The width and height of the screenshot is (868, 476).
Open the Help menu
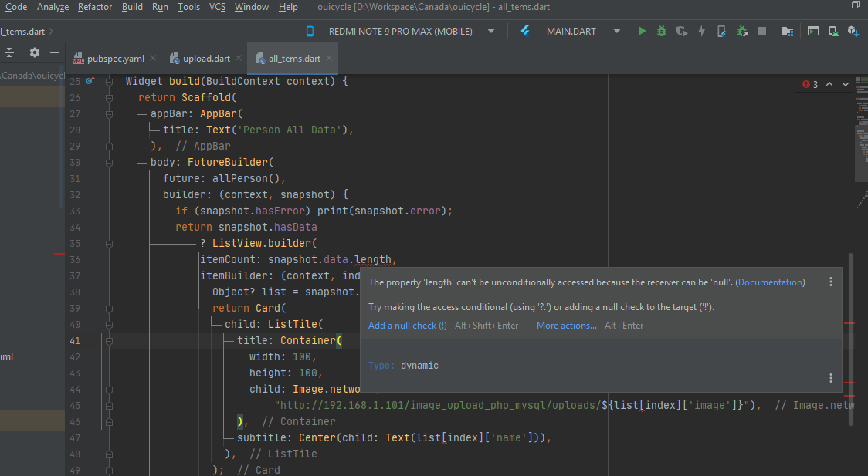click(288, 7)
